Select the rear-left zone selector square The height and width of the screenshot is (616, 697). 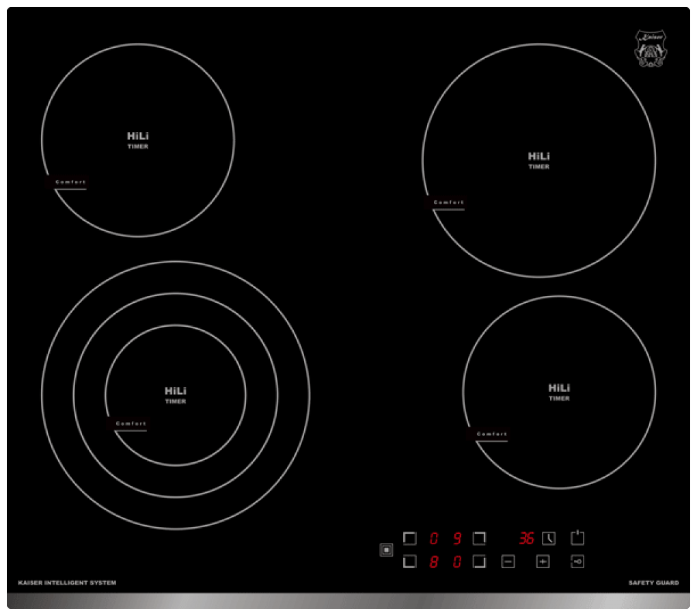coord(410,538)
